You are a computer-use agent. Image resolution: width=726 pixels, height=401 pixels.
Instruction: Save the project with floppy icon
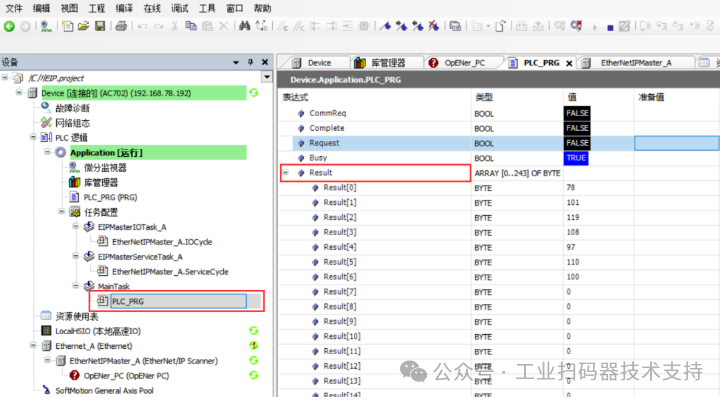pos(100,26)
